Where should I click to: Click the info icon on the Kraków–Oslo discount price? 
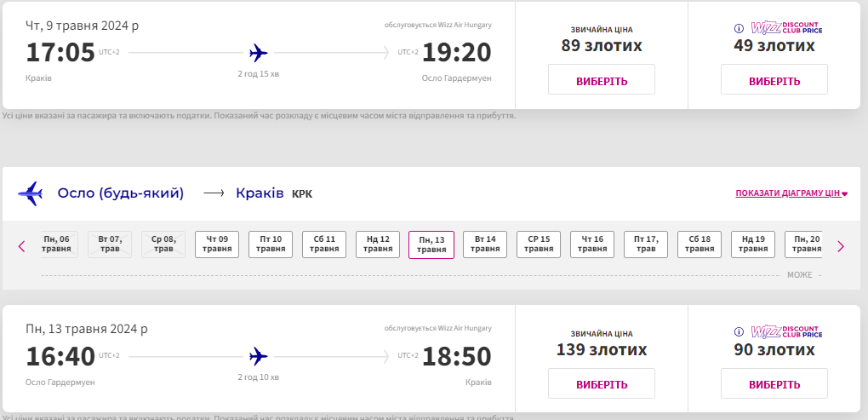740,28
